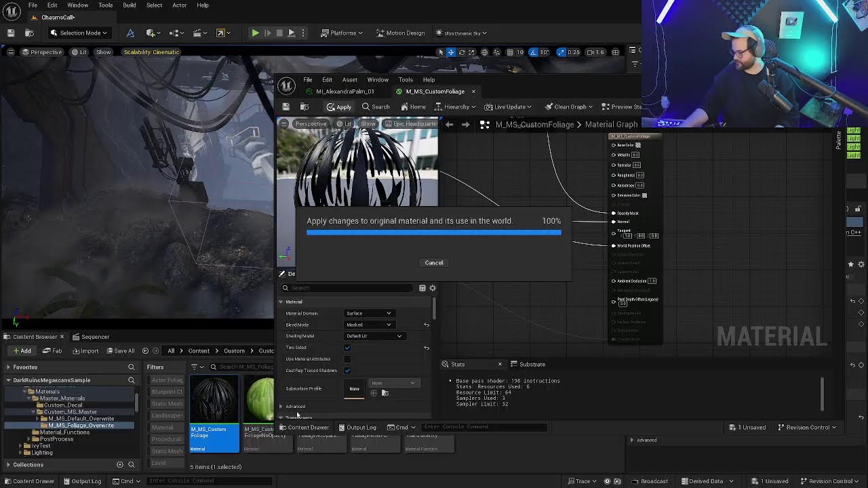Image resolution: width=868 pixels, height=488 pixels.
Task: Switch to the MI_AlexandraPalm_01 tab
Action: pyautogui.click(x=344, y=91)
